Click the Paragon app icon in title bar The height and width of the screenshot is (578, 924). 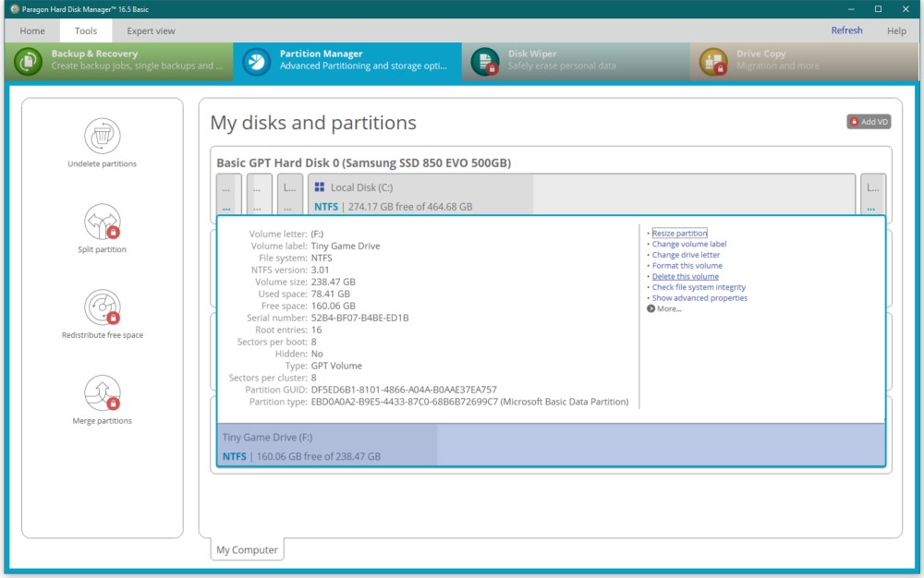click(x=15, y=9)
